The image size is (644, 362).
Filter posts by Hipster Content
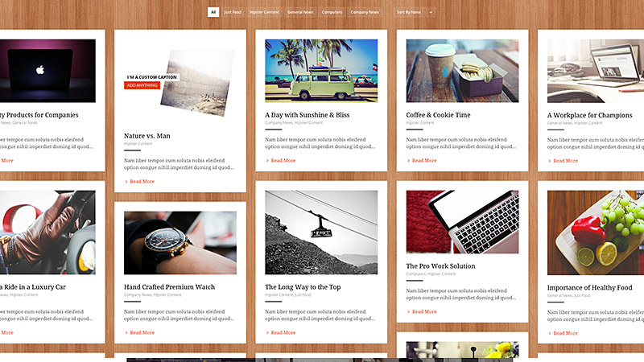[264, 12]
